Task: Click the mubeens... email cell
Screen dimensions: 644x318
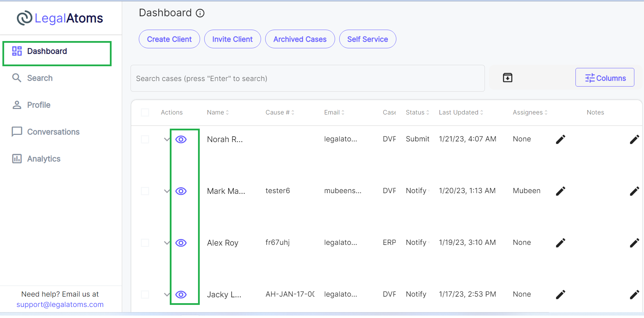Action: (x=343, y=191)
